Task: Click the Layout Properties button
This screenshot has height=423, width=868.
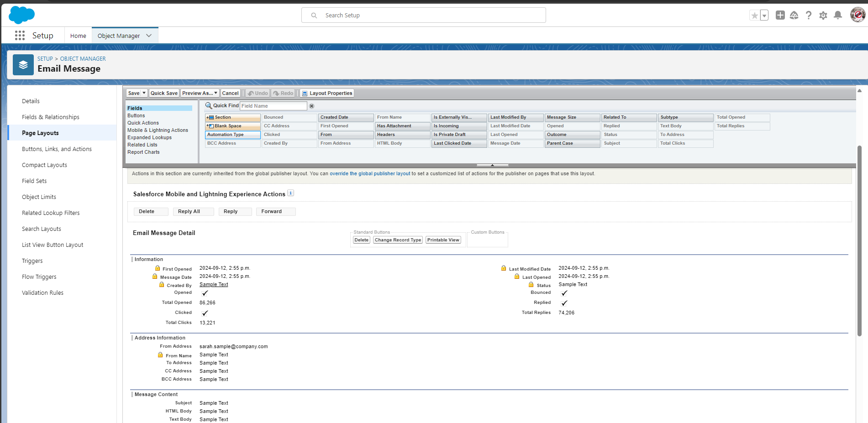Action: click(x=327, y=93)
